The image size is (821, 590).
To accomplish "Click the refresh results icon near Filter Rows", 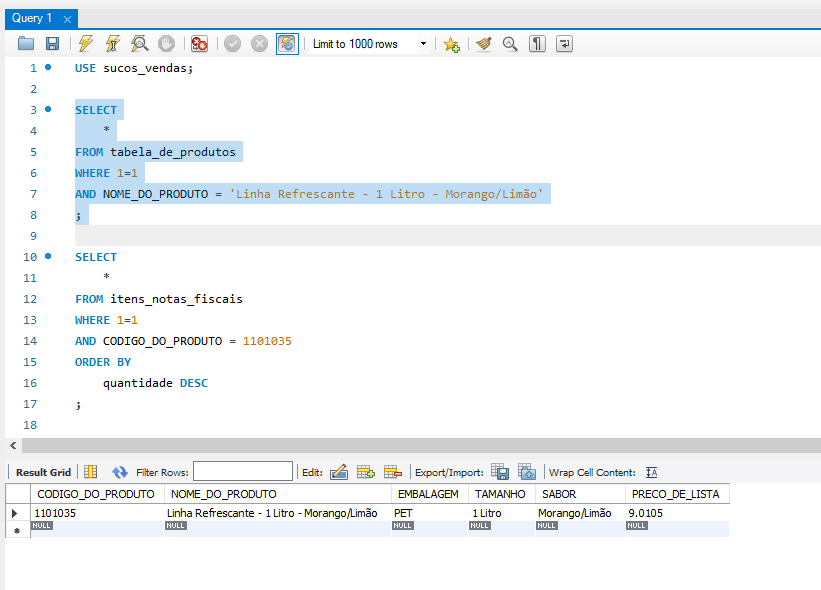I will pyautogui.click(x=120, y=472).
